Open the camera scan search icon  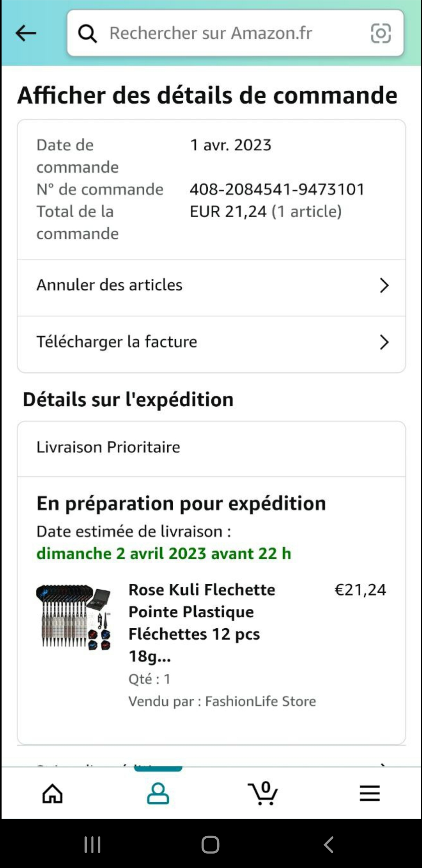380,33
